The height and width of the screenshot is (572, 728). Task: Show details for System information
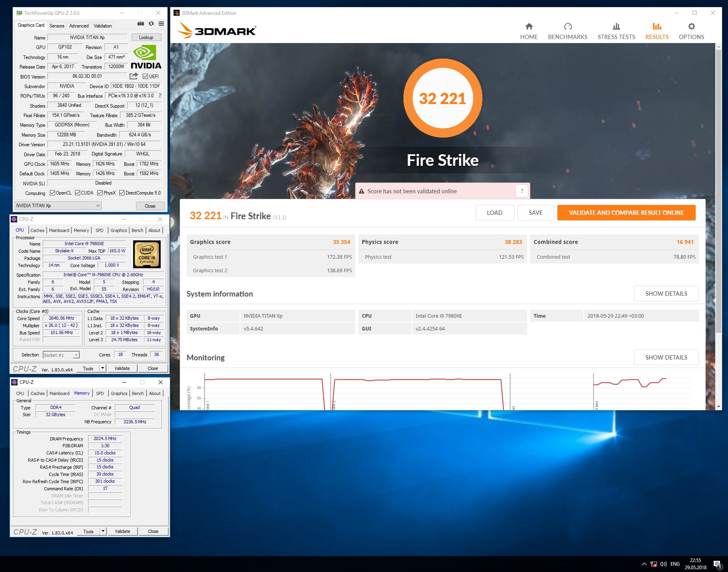pyautogui.click(x=666, y=293)
